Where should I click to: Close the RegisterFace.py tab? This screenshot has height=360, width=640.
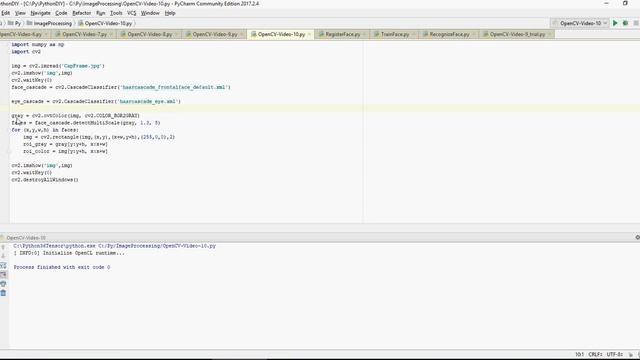tap(364, 35)
